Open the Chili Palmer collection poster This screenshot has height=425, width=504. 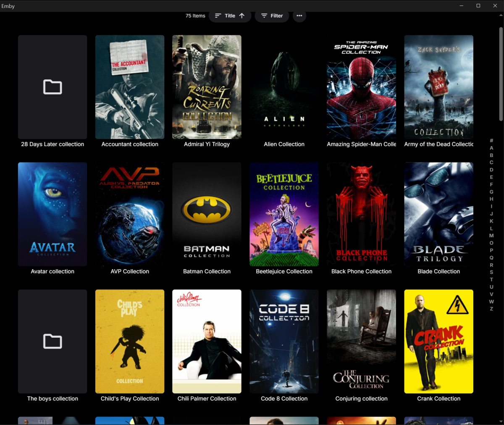[207, 341]
